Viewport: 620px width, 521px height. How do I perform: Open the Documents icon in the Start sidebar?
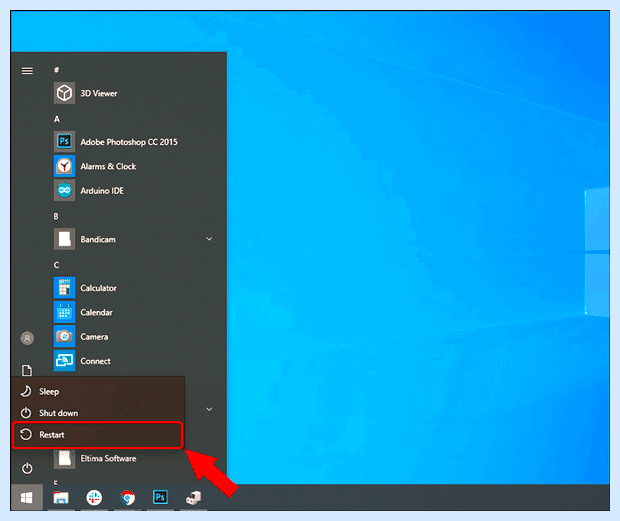pyautogui.click(x=27, y=370)
